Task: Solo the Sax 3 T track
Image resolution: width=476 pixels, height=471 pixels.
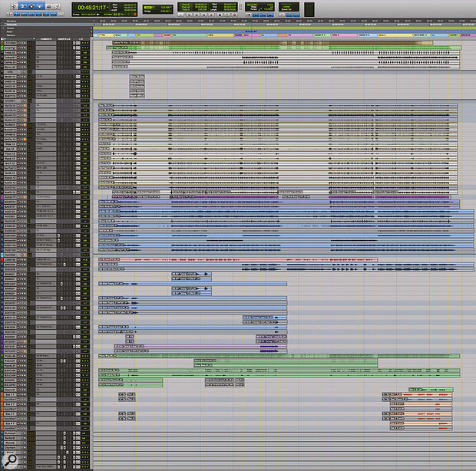Action: click(21, 414)
